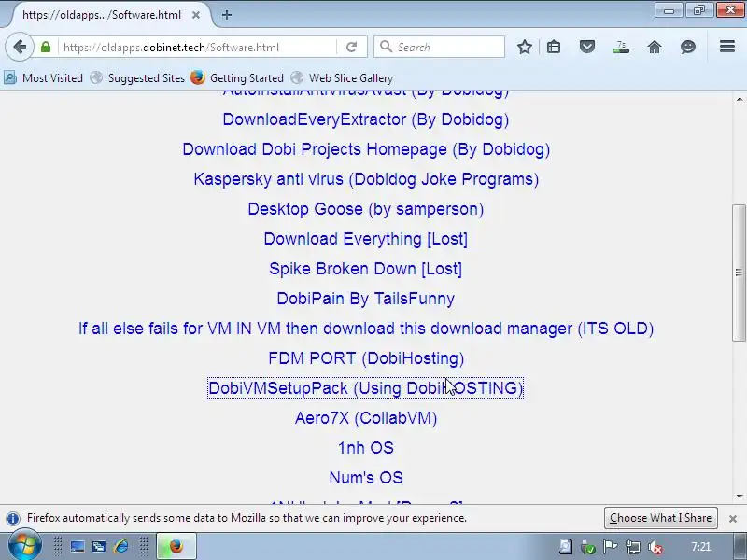The width and height of the screenshot is (747, 560).
Task: Open Action Center flag tray icon
Action: (x=611, y=547)
